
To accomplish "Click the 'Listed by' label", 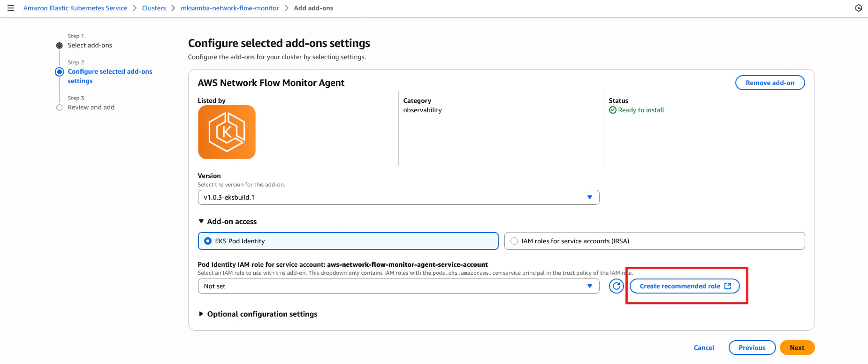I will click(212, 101).
